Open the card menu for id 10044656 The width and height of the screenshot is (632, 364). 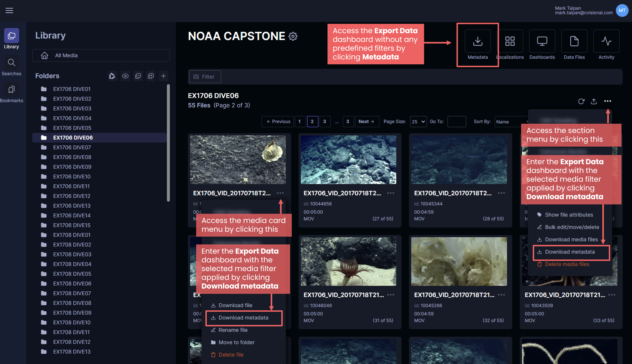[391, 193]
